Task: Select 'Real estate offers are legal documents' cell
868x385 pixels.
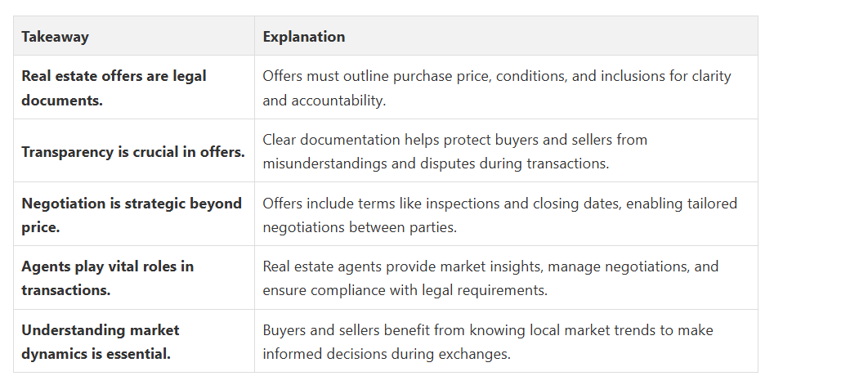Action: point(134,87)
